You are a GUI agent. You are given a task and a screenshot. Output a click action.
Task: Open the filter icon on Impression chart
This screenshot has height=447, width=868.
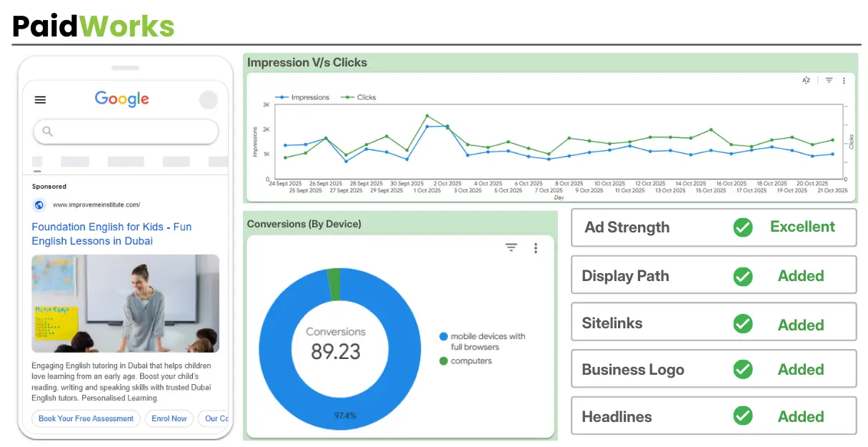[827, 80]
